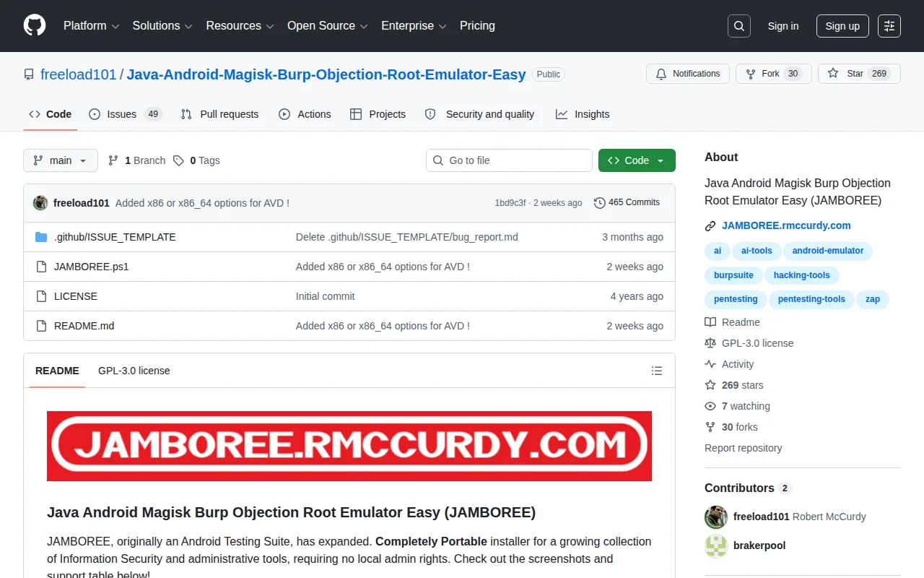Open the Actions tab

305,114
